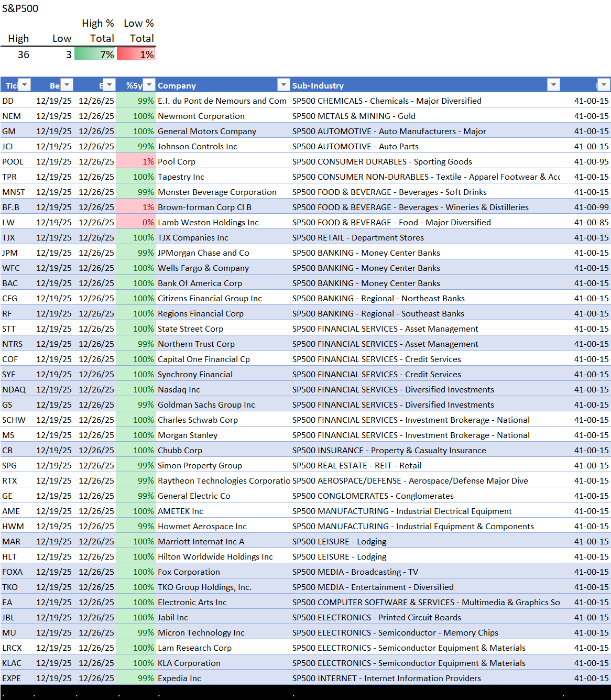Select the Low count value 3
The image size is (611, 700).
point(69,54)
